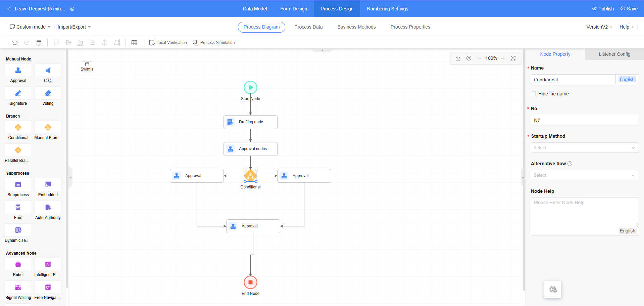644x306 pixels.
Task: Click the zoom in plus icon
Action: click(503, 58)
